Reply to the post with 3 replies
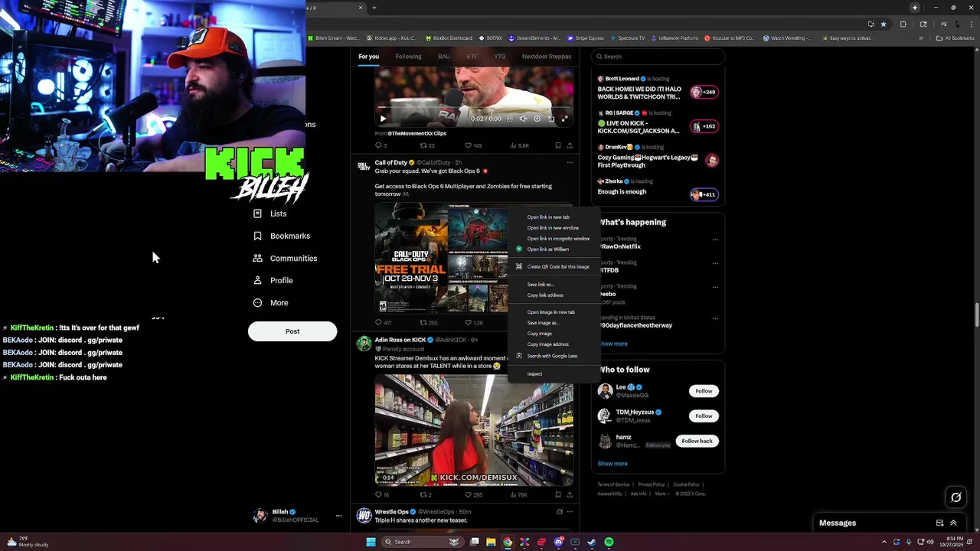The image size is (980, 551). (x=381, y=145)
